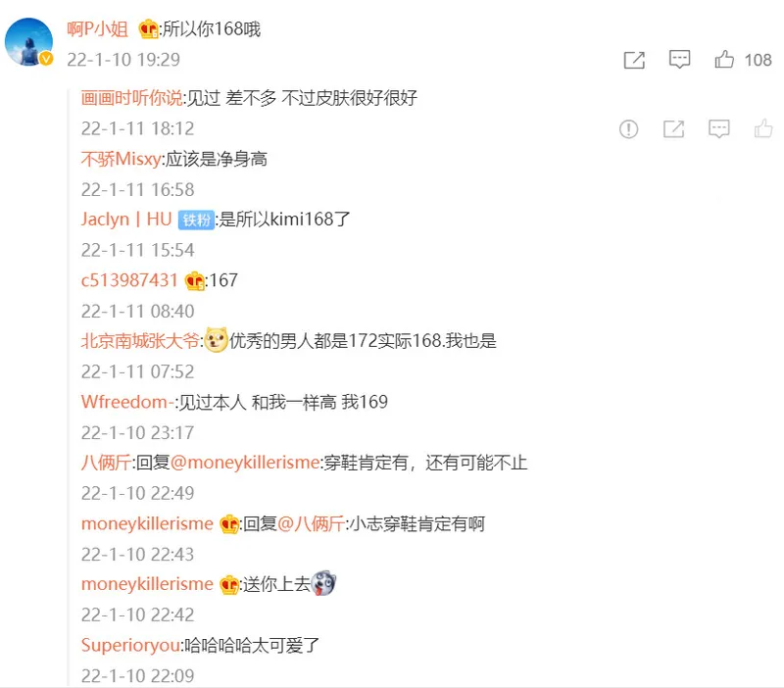Forward the first sub-reply using share icon
This screenshot has height=688, width=784.
(673, 129)
